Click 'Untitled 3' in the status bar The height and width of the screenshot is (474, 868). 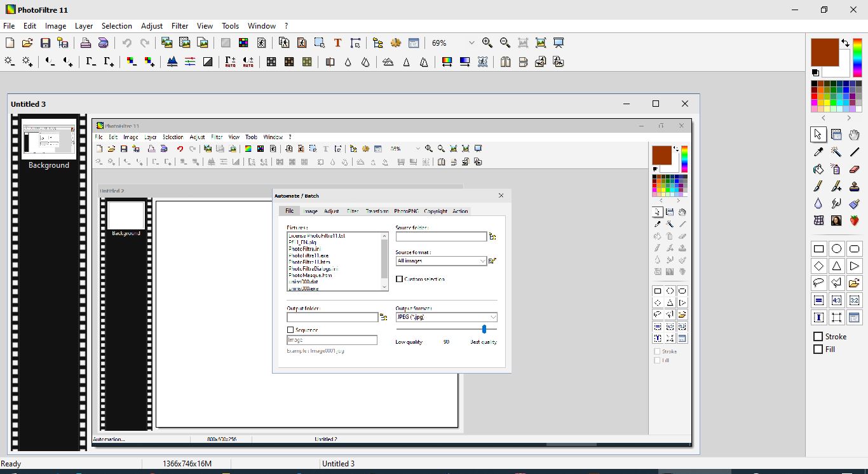(338, 464)
